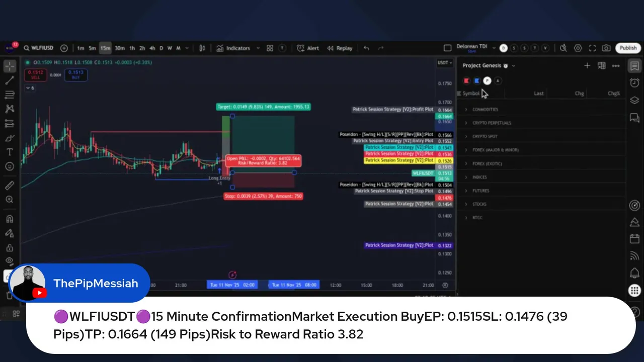Open the chart layout setup square icon
Viewport: 644px width, 362px height.
tap(447, 48)
